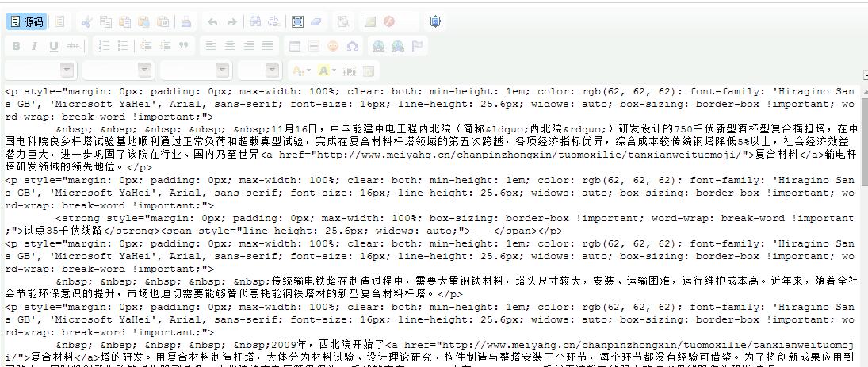Toggle italic formatting
Image resolution: width=868 pixels, height=367 pixels.
pyautogui.click(x=34, y=46)
